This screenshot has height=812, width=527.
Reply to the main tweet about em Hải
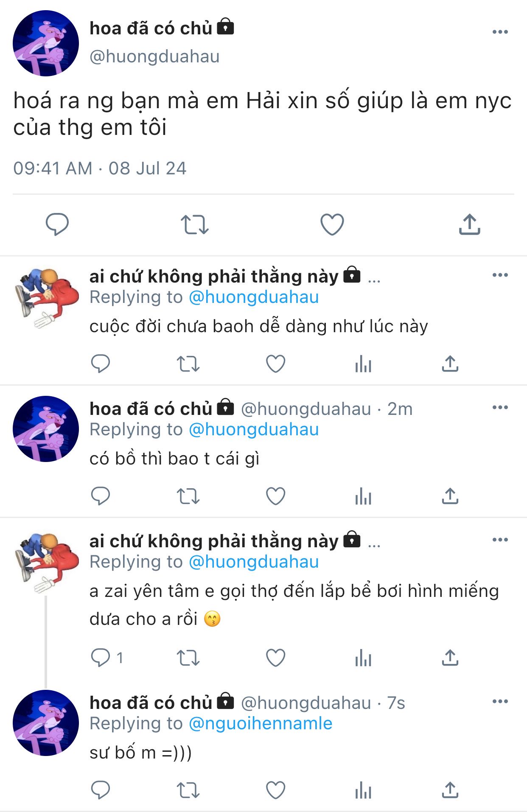point(57,224)
